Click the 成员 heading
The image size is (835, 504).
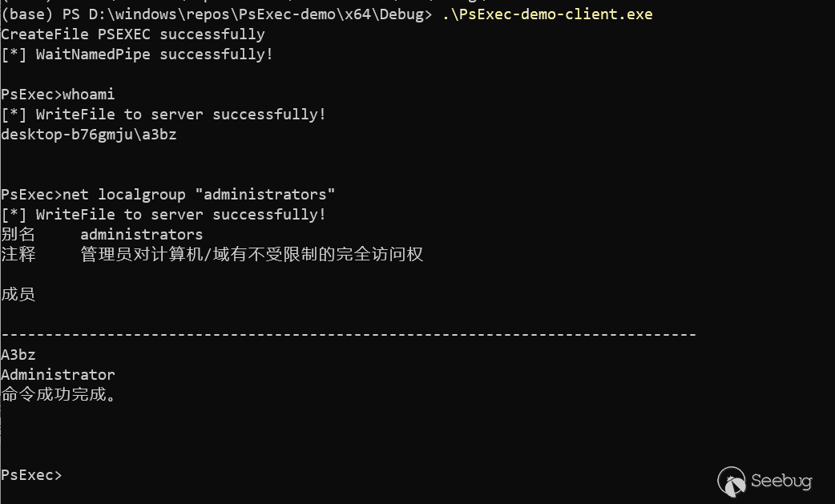(18, 295)
